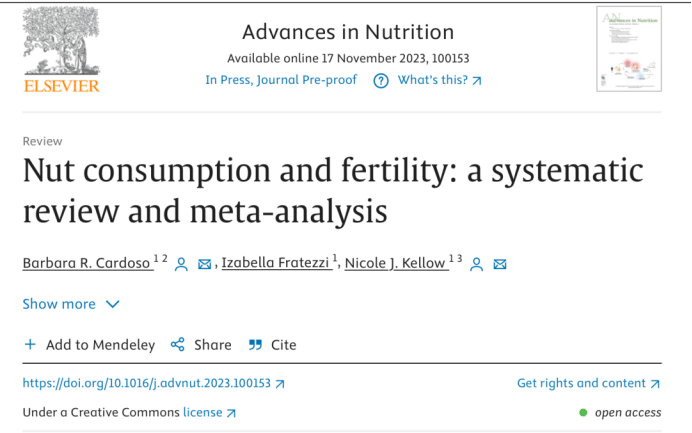The width and height of the screenshot is (692, 433).
Task: Click the Add to Mendeley button
Action: point(100,345)
